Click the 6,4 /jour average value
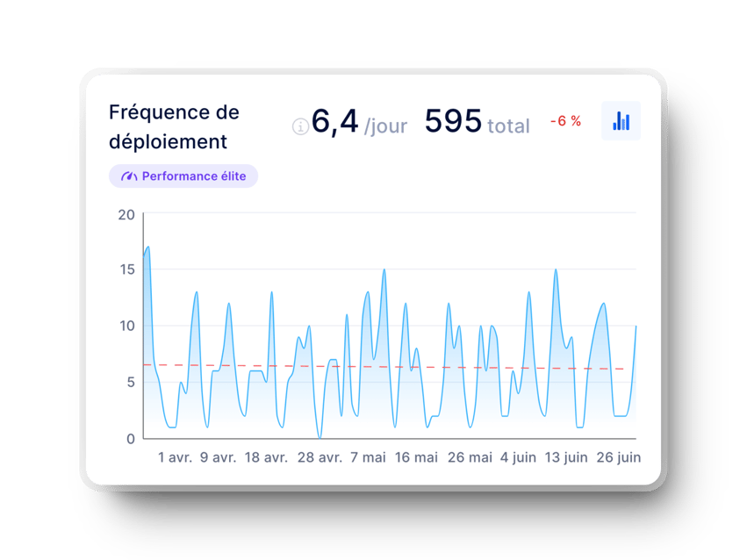 [358, 122]
